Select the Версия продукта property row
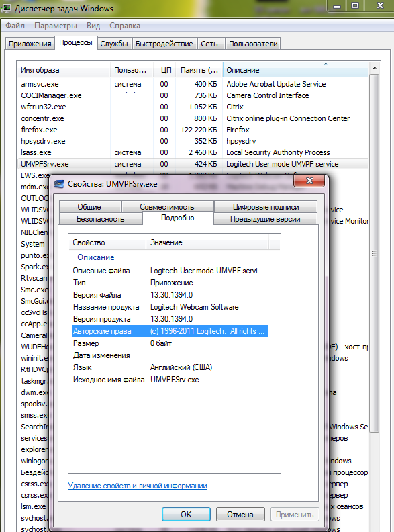 [170, 319]
